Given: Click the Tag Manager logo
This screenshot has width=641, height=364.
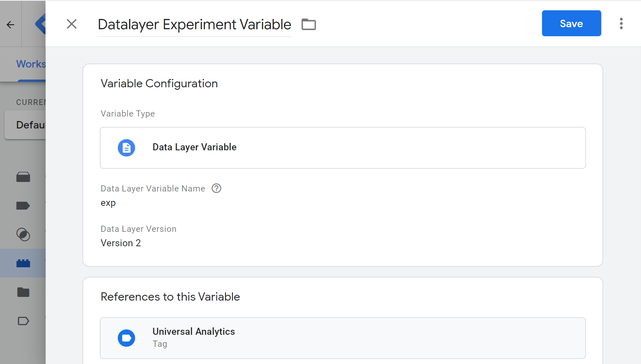Looking at the screenshot, I should coord(40,24).
